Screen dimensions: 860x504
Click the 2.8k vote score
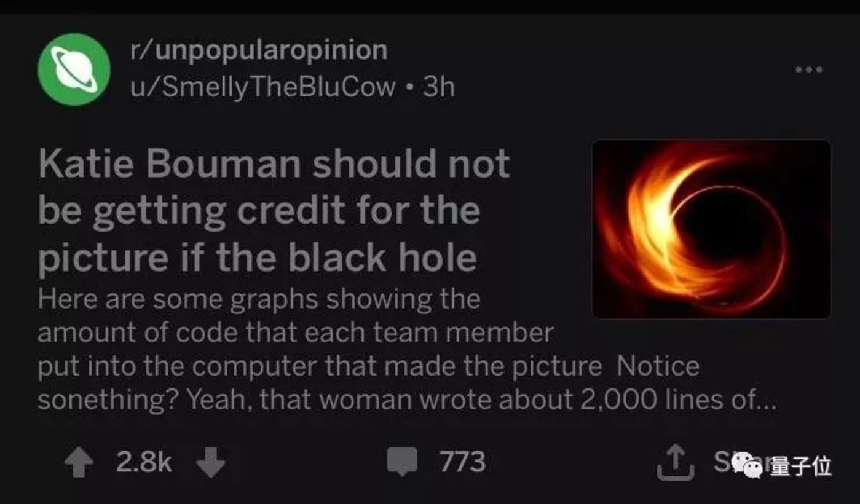144,462
